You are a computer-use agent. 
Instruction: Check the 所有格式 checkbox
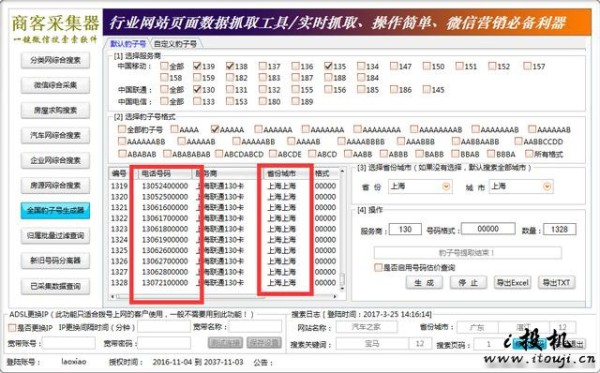529,154
